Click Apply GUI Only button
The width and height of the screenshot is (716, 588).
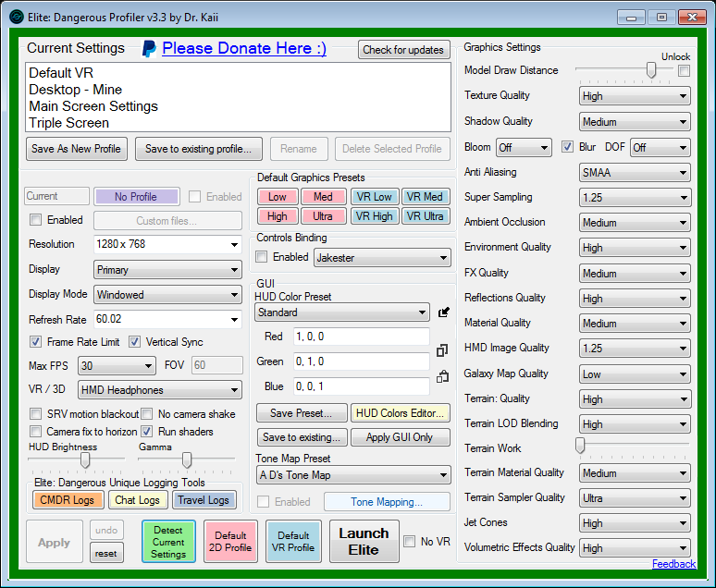click(400, 437)
